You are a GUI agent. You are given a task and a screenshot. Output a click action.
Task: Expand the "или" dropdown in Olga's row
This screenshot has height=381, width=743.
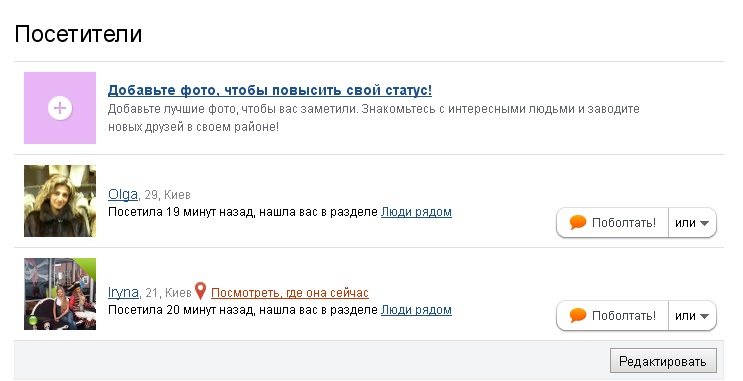(692, 223)
